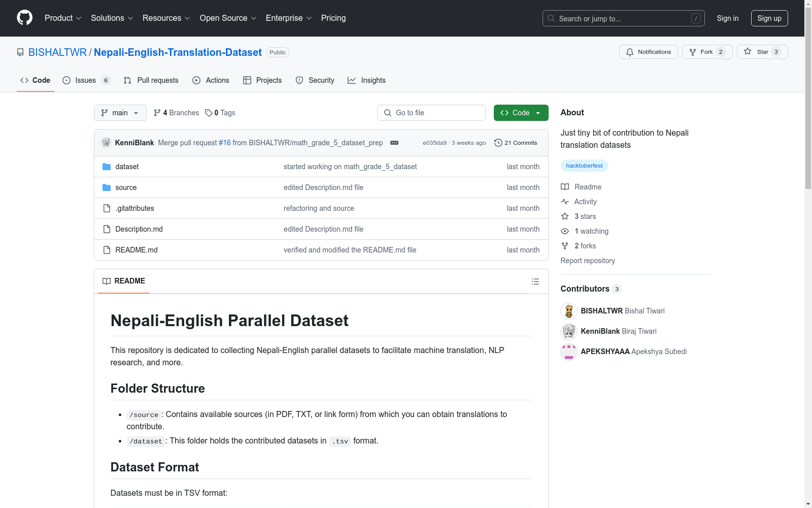Star the repository
Image resolution: width=812 pixels, height=508 pixels.
click(x=762, y=52)
